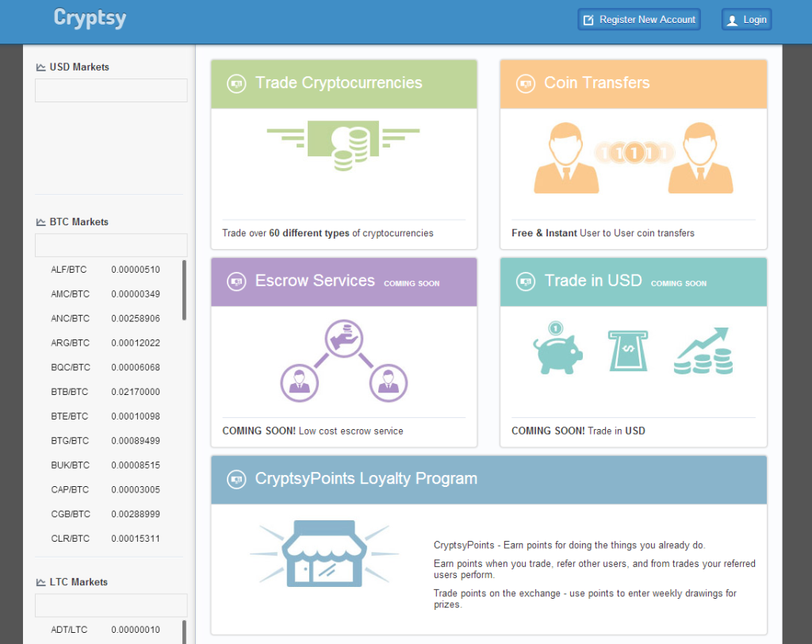The image size is (812, 644).
Task: Click the lower left purple user circle
Action: (299, 383)
